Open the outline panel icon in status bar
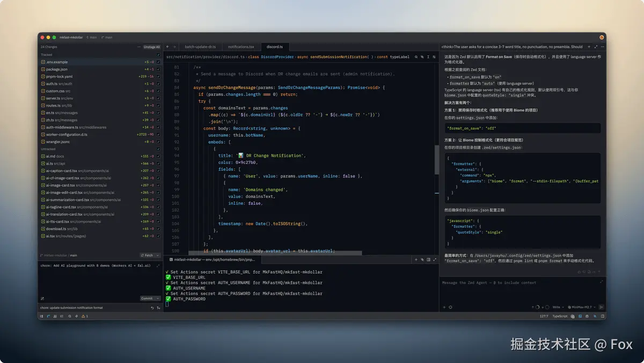The image size is (644, 363). (62, 316)
